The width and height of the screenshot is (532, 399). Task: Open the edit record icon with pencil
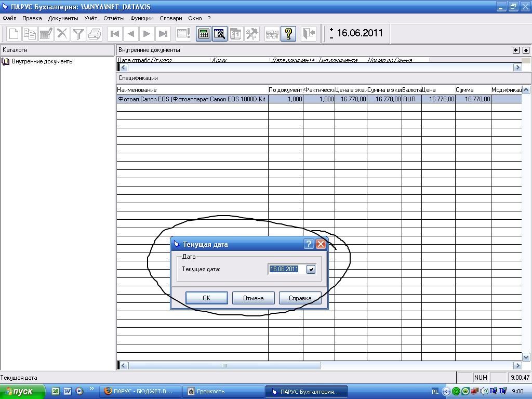click(46, 34)
